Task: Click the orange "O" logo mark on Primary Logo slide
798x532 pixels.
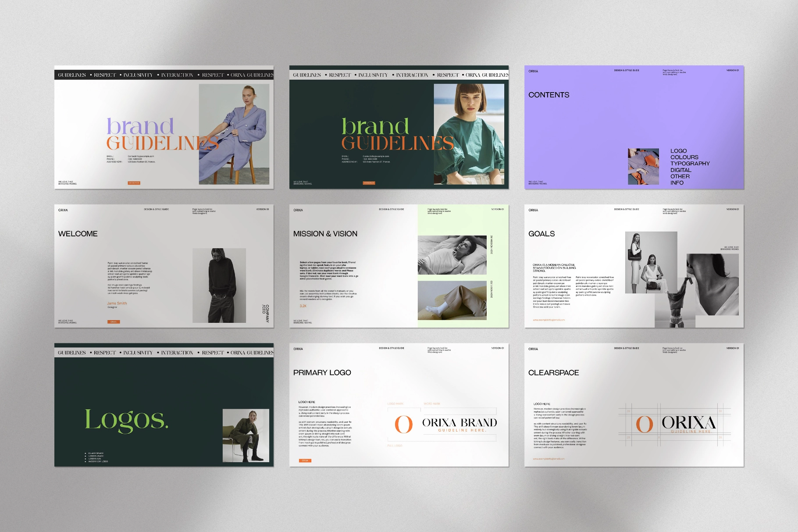Action: 403,425
